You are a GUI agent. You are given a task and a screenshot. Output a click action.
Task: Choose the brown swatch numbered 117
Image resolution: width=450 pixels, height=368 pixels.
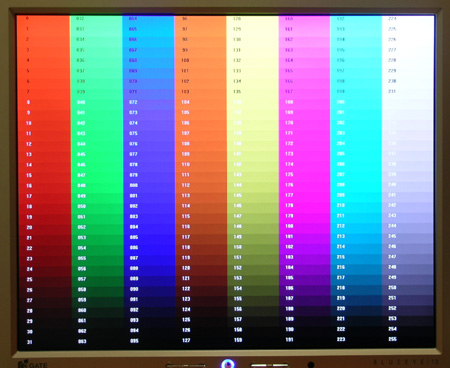click(x=201, y=237)
